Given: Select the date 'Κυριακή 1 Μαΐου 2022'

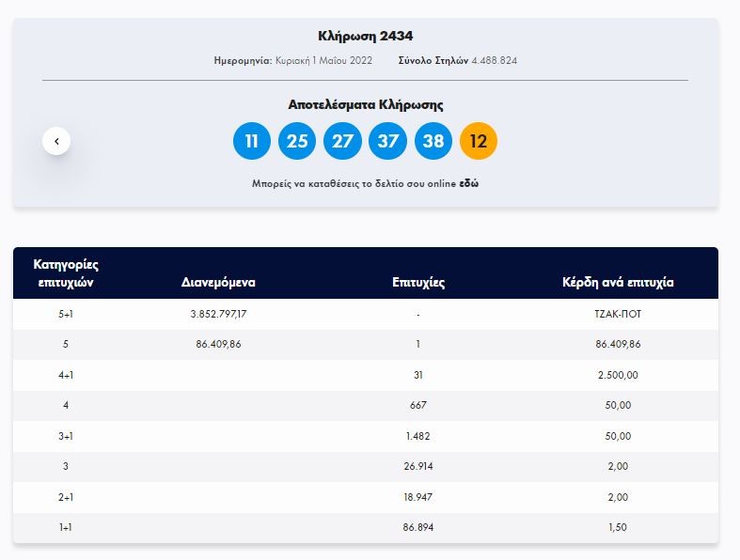Looking at the screenshot, I should click(323, 60).
